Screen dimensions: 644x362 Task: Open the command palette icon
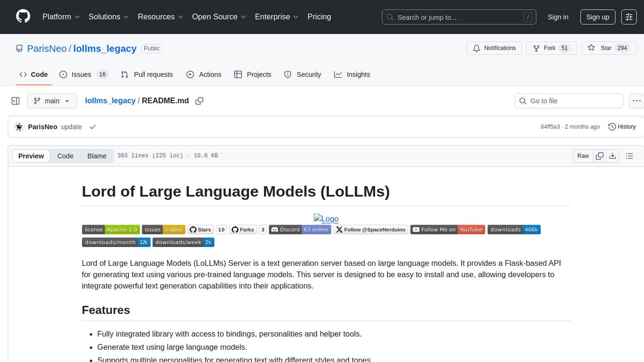pyautogui.click(x=629, y=17)
